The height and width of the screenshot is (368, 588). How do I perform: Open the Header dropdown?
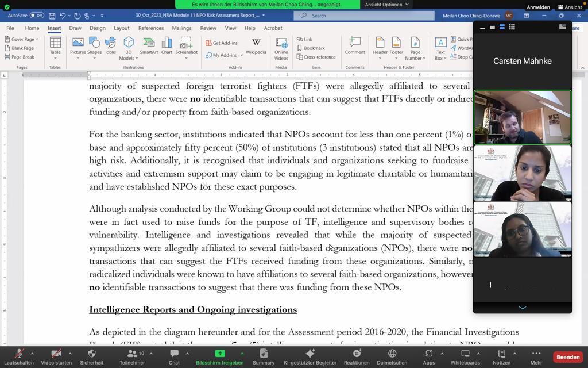pos(380,48)
